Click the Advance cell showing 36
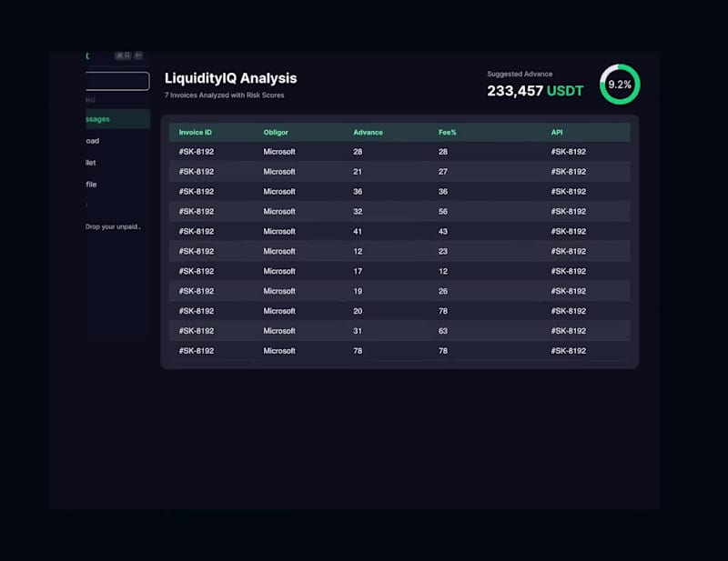Viewport: 728px width, 561px height. coord(358,192)
